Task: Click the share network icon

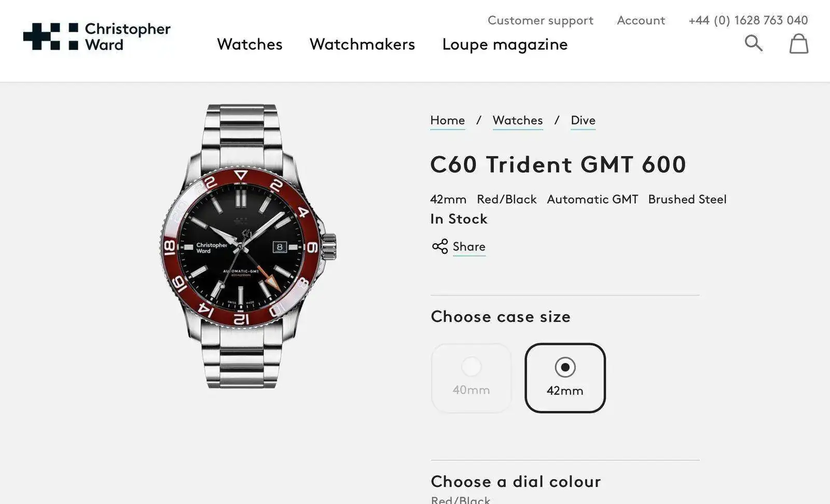Action: tap(440, 246)
